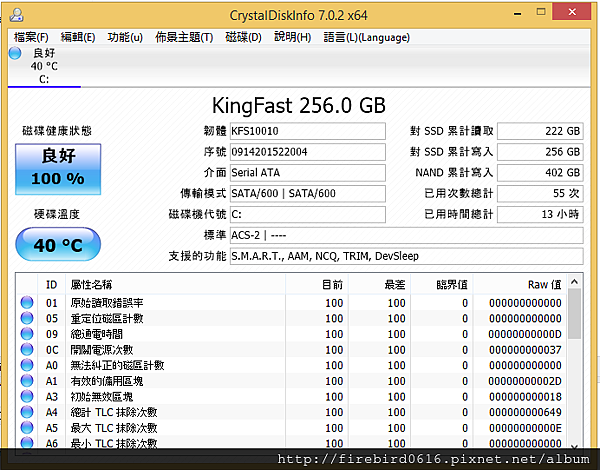Click the supported features field S.M.A.R.T., AAM, NCQ
Screen dimensions: 600x470
tap(407, 256)
